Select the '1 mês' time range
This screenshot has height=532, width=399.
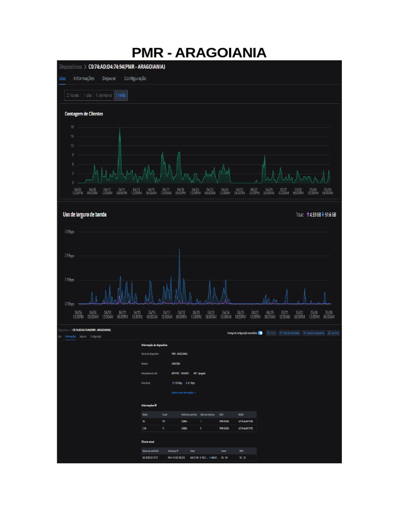pos(121,96)
